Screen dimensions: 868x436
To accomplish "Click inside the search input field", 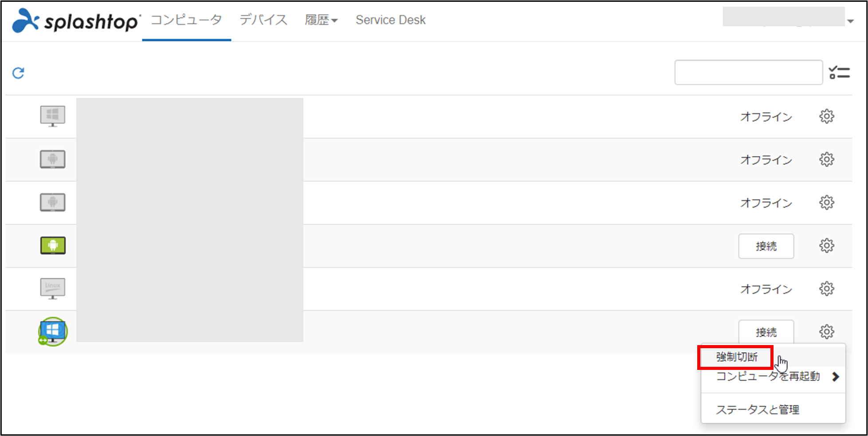I will pos(749,72).
